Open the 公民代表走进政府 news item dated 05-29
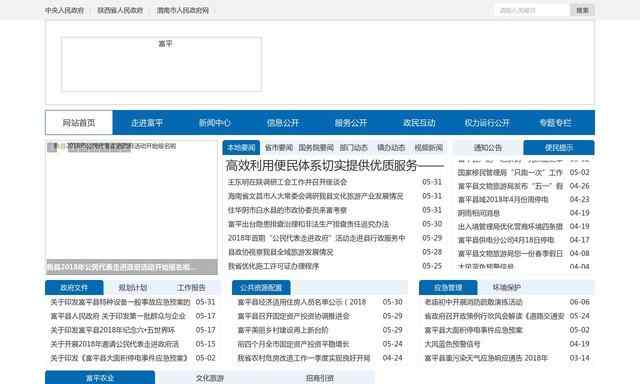 [x=317, y=238]
